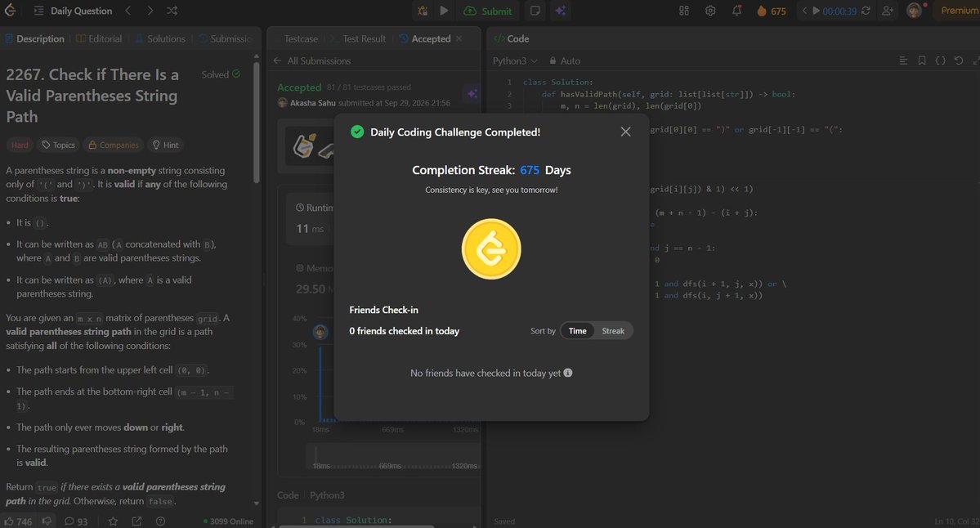The height and width of the screenshot is (528, 980).
Task: Go to next question arrow
Action: tap(150, 11)
